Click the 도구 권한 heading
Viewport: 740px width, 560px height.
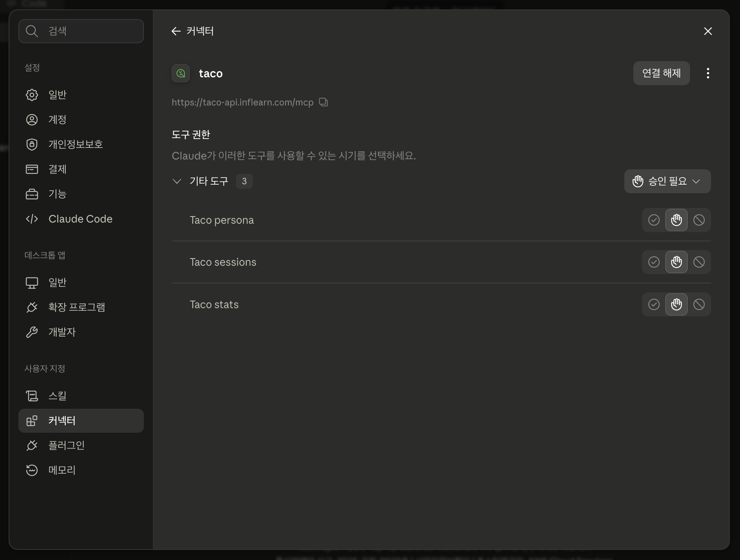191,134
